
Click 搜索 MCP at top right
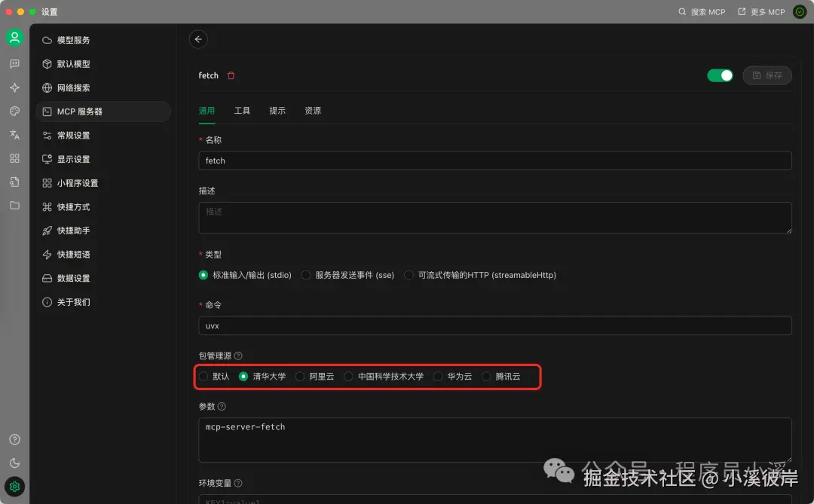[x=702, y=12]
